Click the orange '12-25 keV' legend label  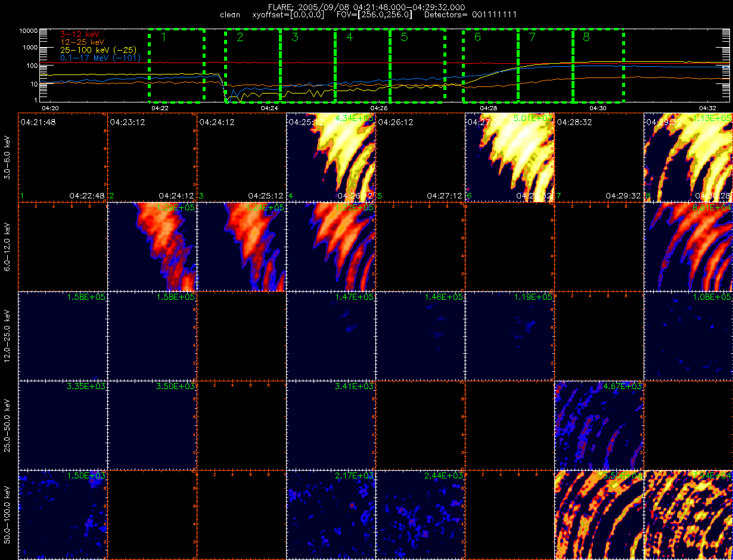(83, 43)
